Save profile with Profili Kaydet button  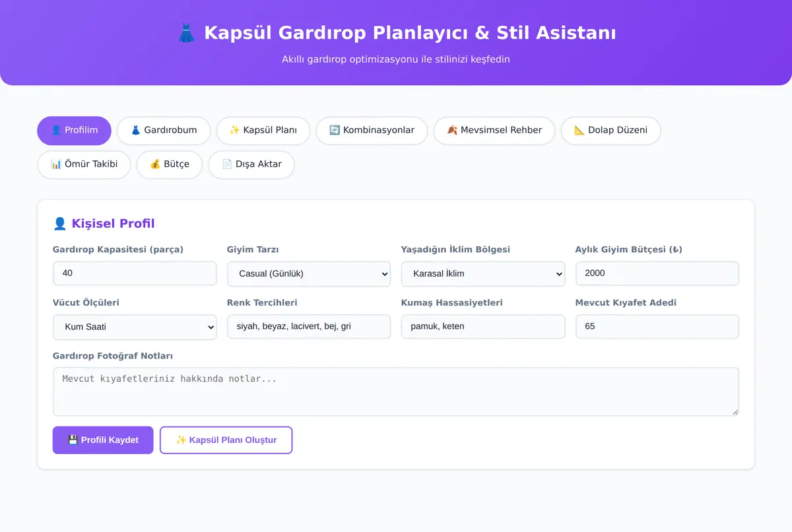103,440
